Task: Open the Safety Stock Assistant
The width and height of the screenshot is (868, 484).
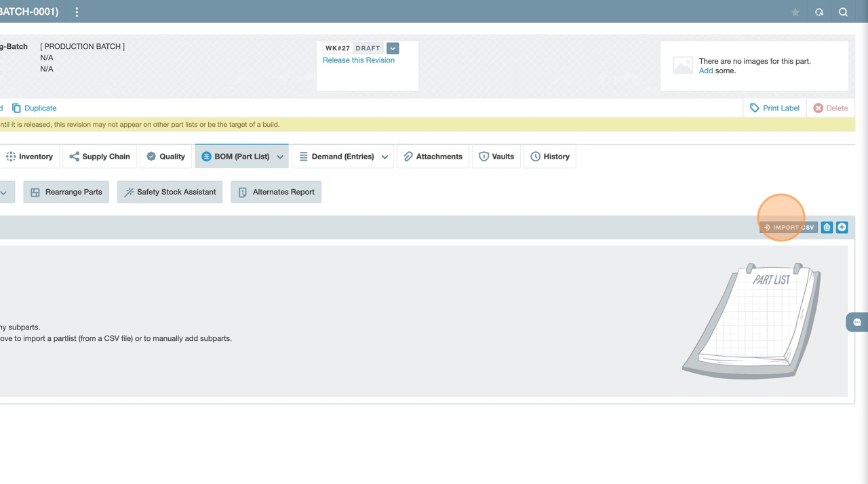Action: click(x=170, y=192)
